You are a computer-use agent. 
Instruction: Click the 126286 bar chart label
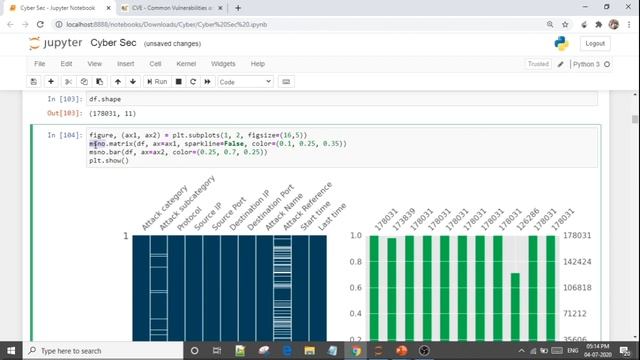click(x=528, y=219)
